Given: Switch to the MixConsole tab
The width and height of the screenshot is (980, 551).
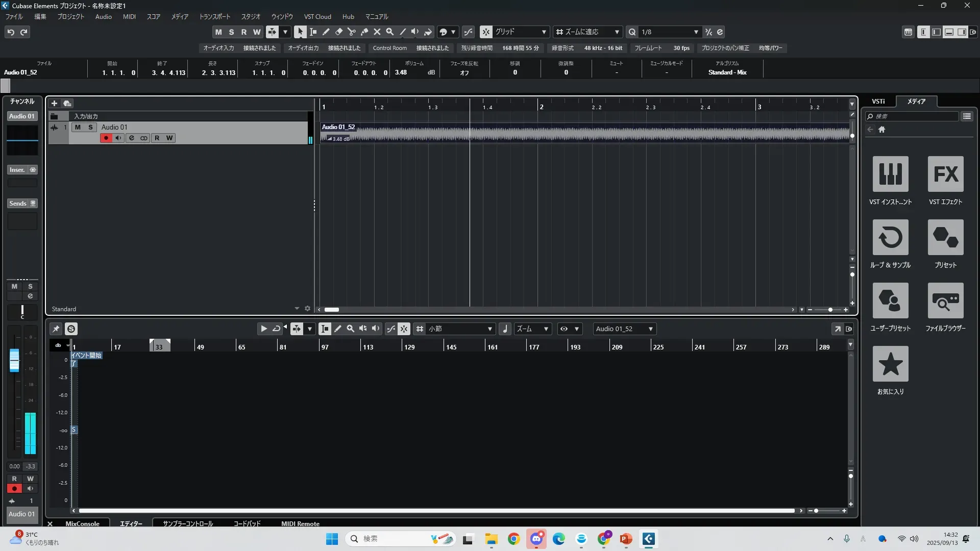Looking at the screenshot, I should [x=82, y=523].
